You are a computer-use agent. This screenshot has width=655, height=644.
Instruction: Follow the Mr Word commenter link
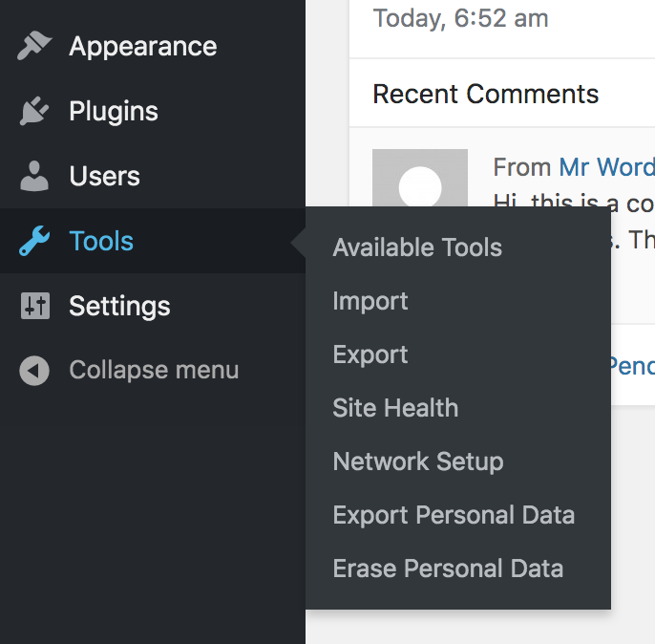[606, 167]
